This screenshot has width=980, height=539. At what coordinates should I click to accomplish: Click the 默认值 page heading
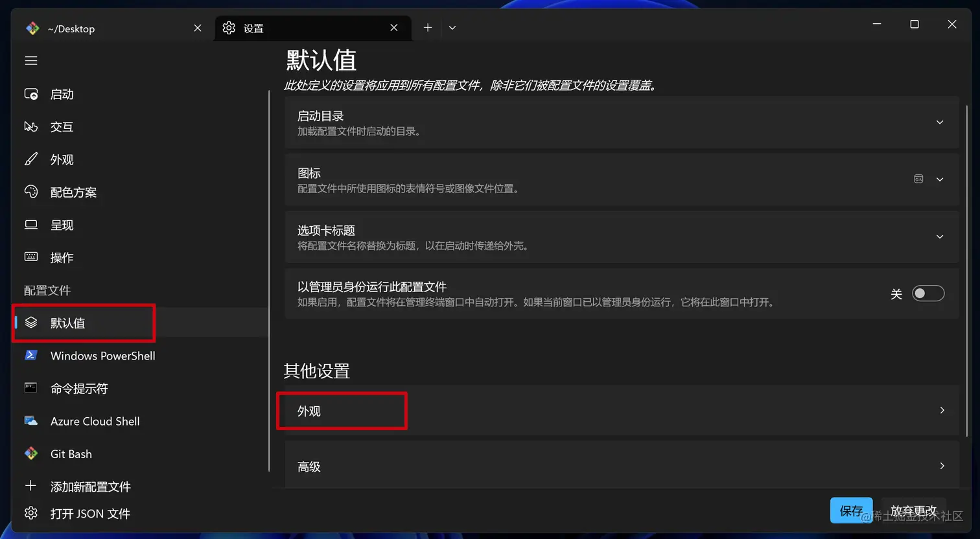tap(321, 60)
